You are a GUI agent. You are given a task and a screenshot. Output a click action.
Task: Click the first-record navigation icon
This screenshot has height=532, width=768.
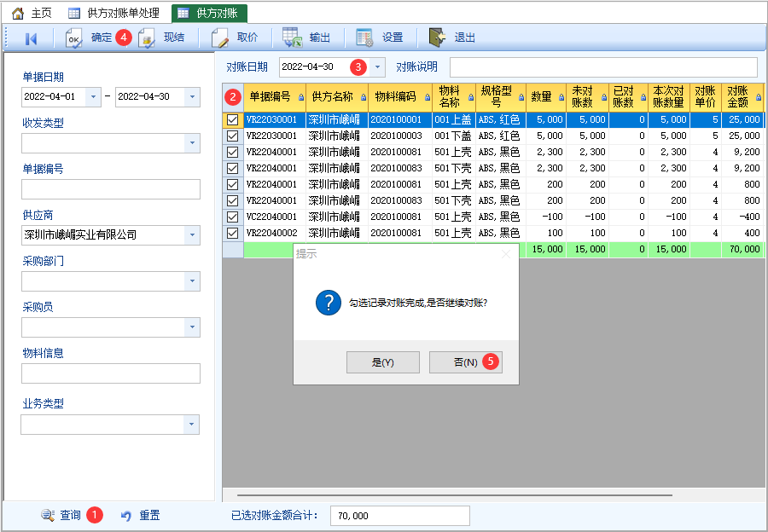click(31, 38)
